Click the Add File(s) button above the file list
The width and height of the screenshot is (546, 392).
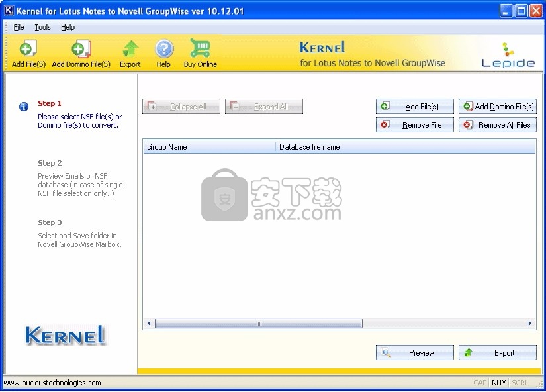(x=415, y=106)
